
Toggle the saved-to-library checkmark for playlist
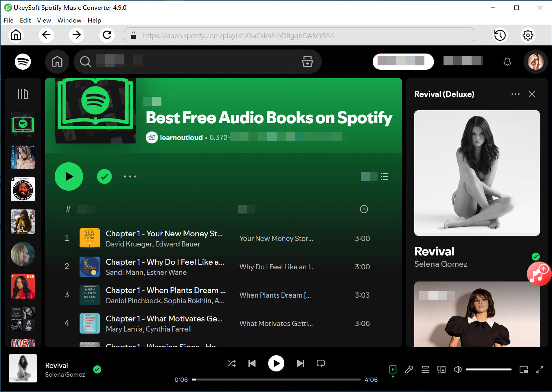[104, 176]
